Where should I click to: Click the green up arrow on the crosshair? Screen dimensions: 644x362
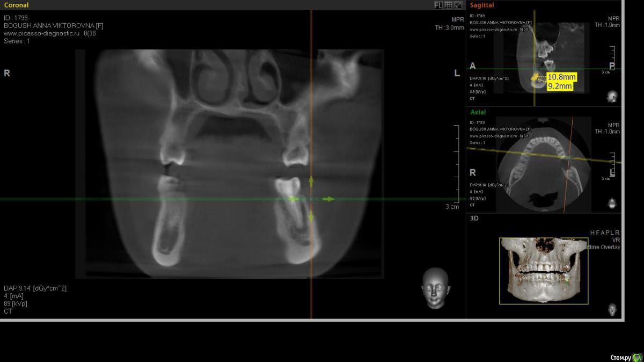(x=311, y=181)
